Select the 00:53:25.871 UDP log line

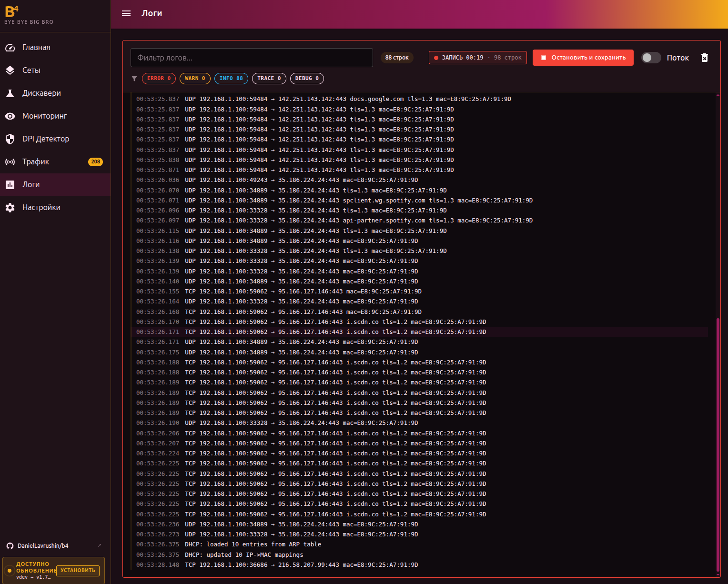419,170
